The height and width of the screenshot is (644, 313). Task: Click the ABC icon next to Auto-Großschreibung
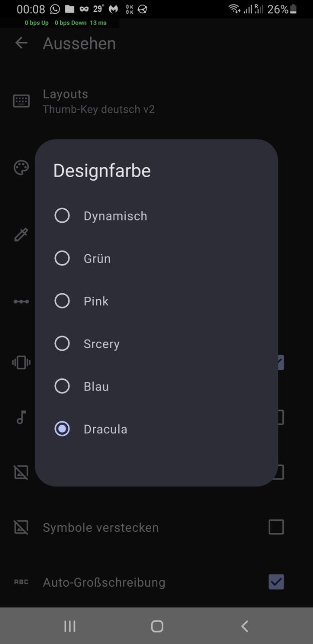pyautogui.click(x=21, y=582)
